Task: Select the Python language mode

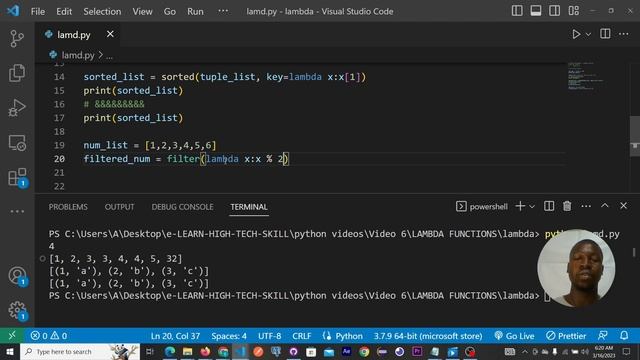Action: pyautogui.click(x=349, y=336)
